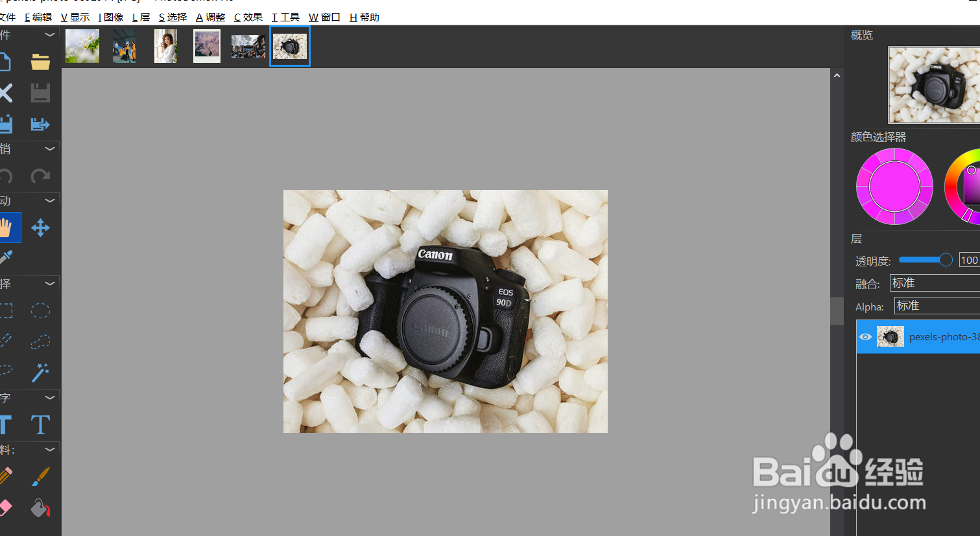Screen dimensions: 980x536
Task: Open the I 图像 menu
Action: 111,17
